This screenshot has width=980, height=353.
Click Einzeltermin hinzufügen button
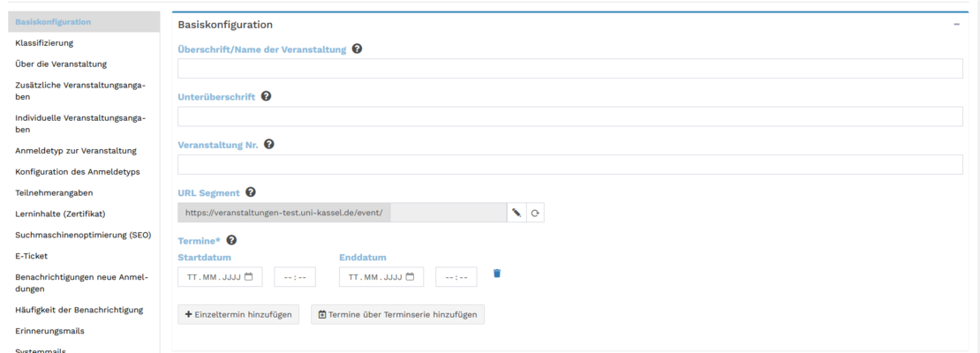tap(238, 314)
